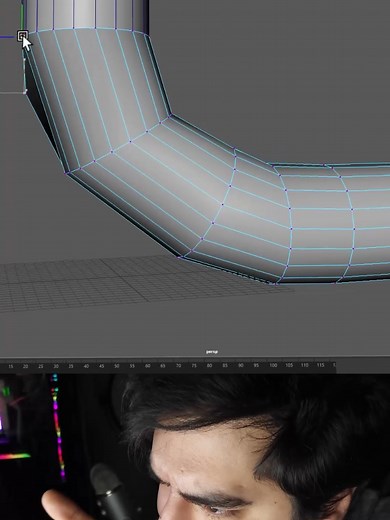390x520 pixels.
Task: Jump to frame 25 on the timeline
Action: coord(41,366)
